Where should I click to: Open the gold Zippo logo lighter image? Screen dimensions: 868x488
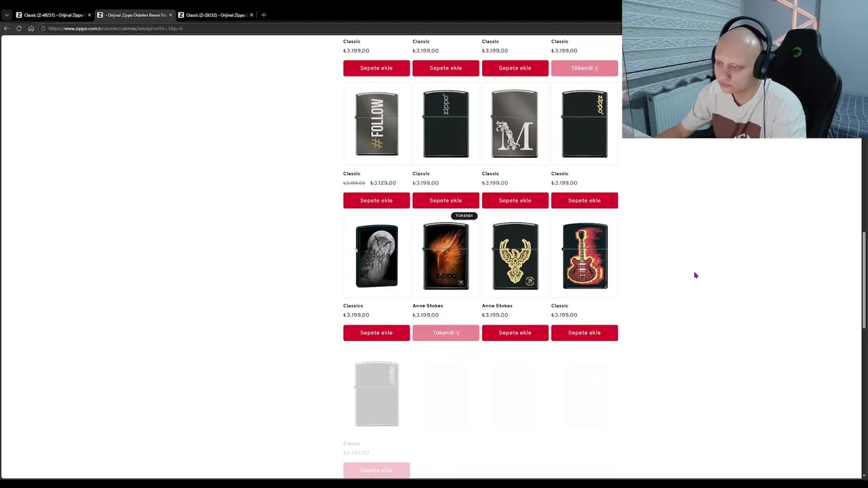585,125
